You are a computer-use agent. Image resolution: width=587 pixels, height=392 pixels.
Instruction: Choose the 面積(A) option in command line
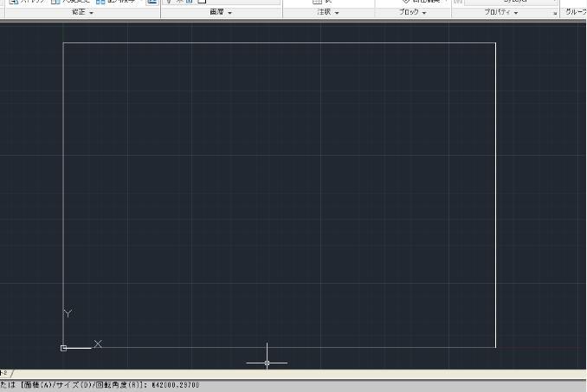click(x=36, y=384)
